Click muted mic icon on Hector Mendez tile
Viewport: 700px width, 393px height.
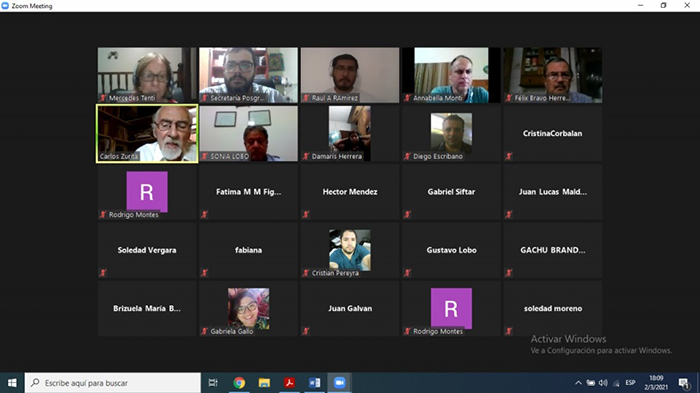(x=306, y=214)
